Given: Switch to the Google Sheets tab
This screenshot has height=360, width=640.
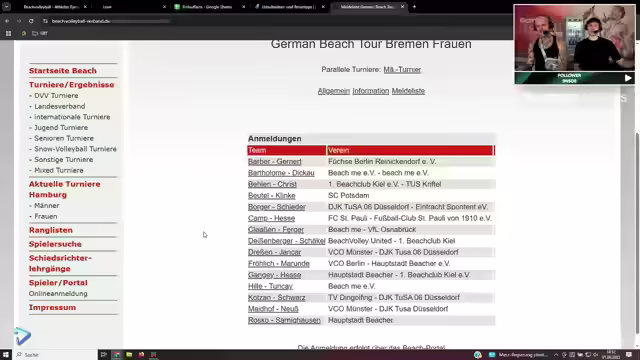Looking at the screenshot, I should coord(207,7).
